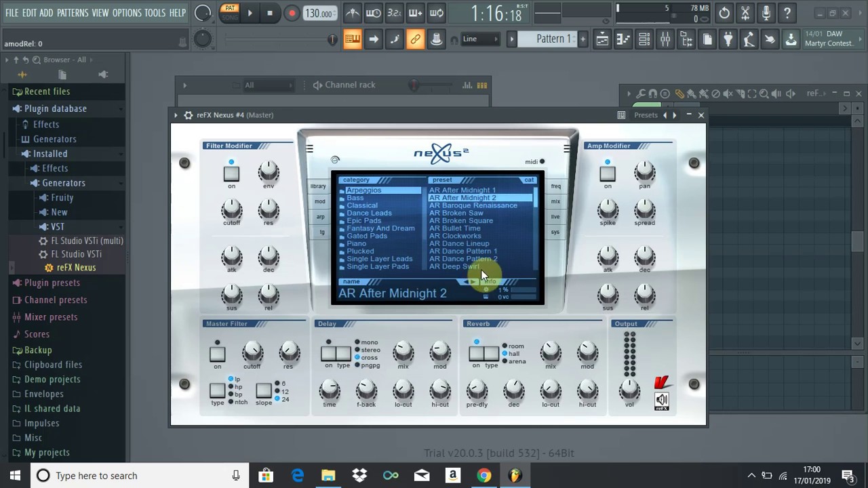Open the ADD menu
This screenshot has width=868, height=488.
[46, 13]
